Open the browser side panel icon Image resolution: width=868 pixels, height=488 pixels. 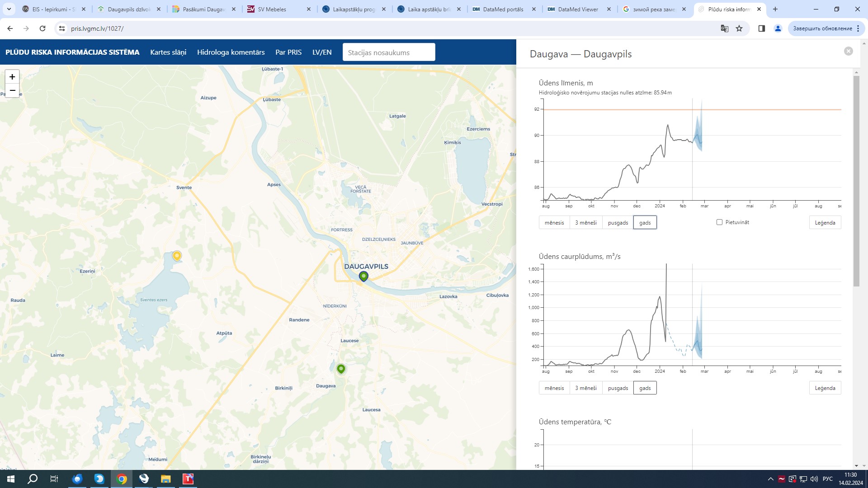tap(761, 28)
